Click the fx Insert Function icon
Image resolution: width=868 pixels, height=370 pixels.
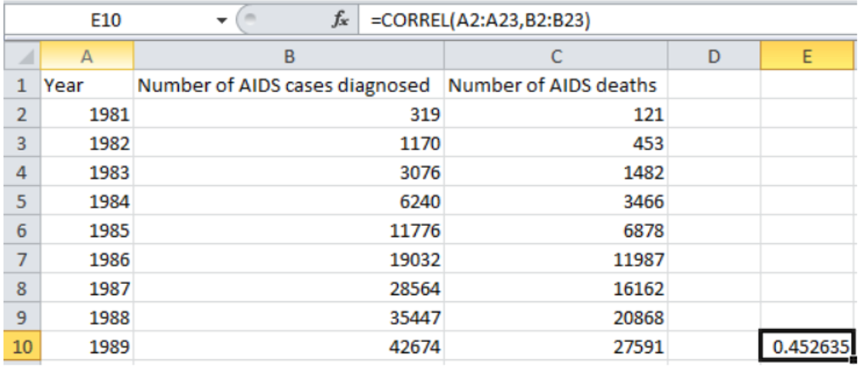click(x=339, y=21)
